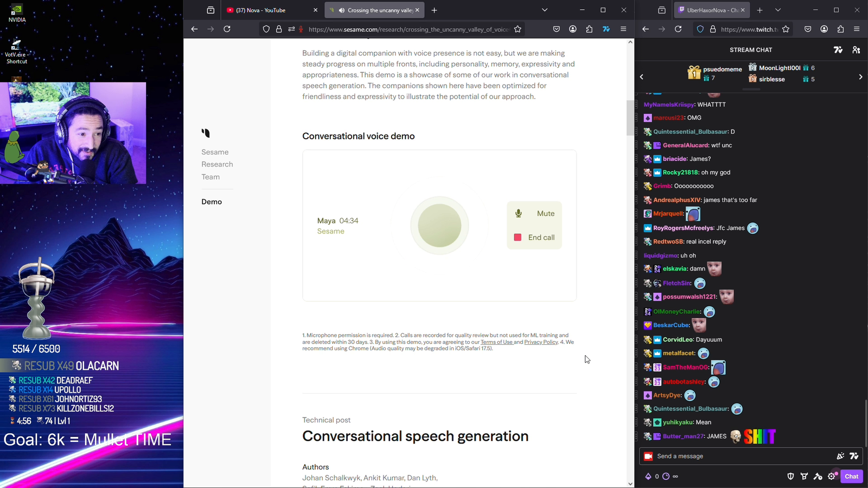
Task: Close the Crossing the uncanny valley tab
Action: pyautogui.click(x=417, y=10)
